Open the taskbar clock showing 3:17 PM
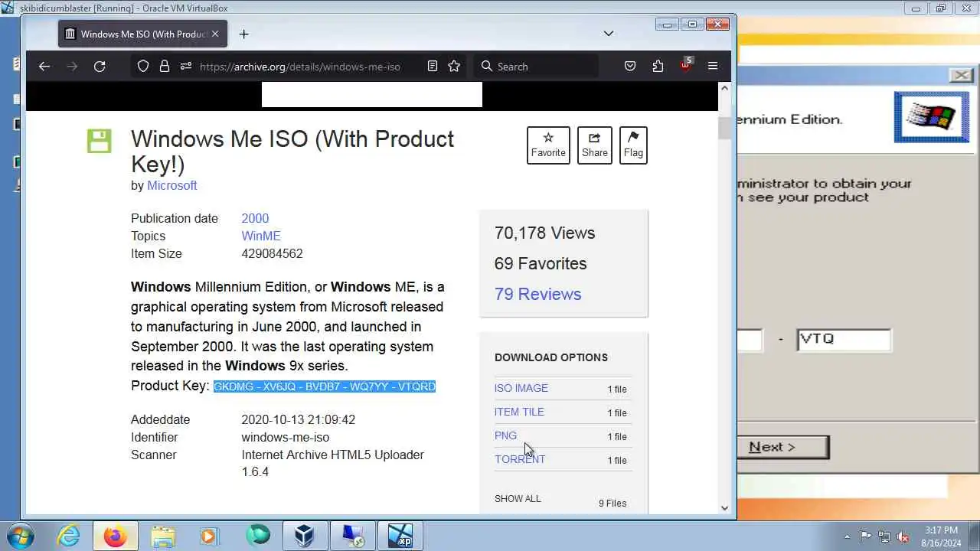This screenshot has height=551, width=980. point(941,536)
